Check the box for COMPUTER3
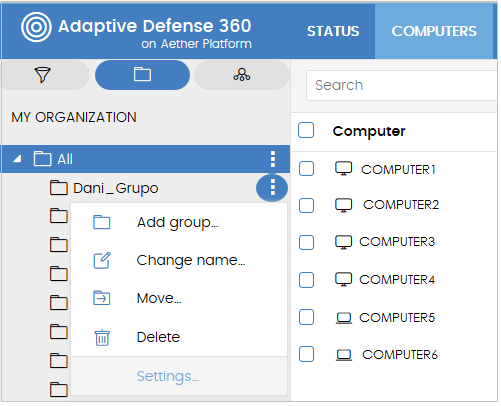The height and width of the screenshot is (406, 501). 306,242
